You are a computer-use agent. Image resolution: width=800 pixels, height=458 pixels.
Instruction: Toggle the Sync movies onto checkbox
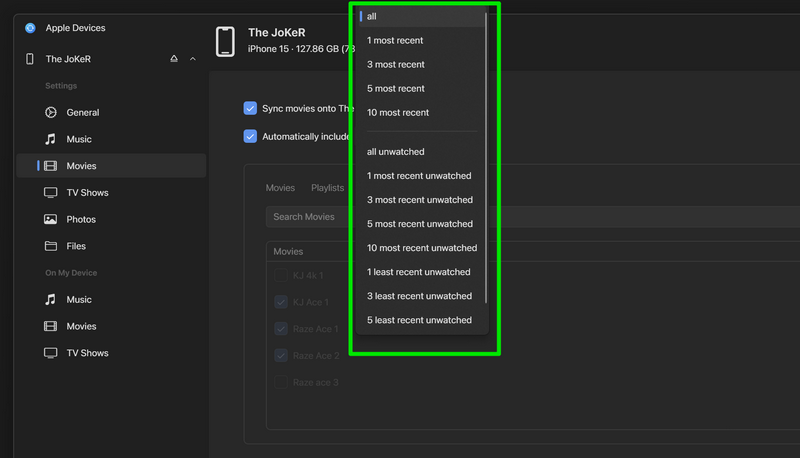[x=250, y=108]
